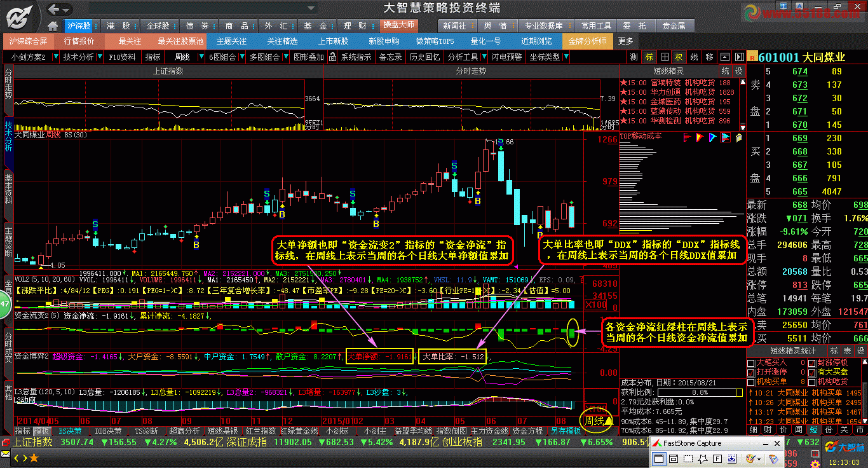Select the cyan bars cost icon with red border
This screenshot has width=868, height=468.
click(x=725, y=137)
